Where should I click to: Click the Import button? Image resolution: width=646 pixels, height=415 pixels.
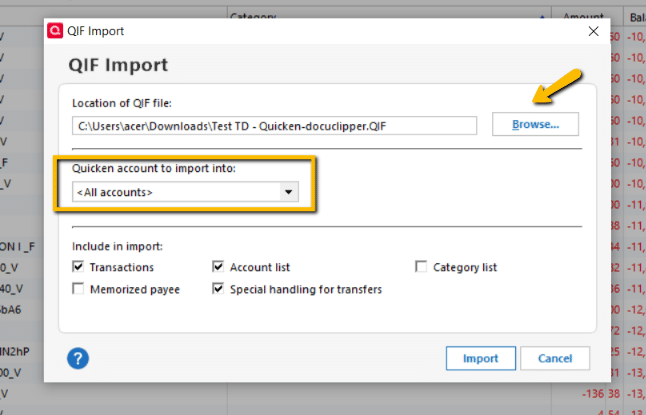coord(480,358)
